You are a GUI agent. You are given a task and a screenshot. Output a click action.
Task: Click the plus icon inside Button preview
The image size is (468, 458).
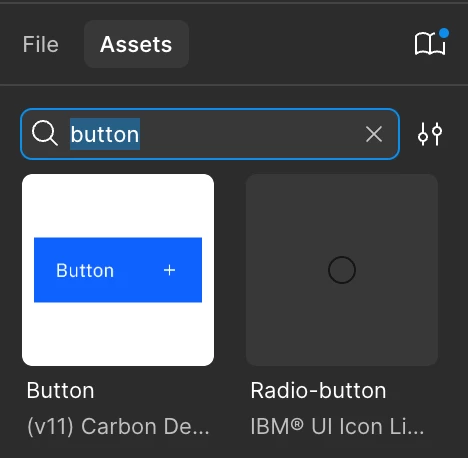(169, 270)
